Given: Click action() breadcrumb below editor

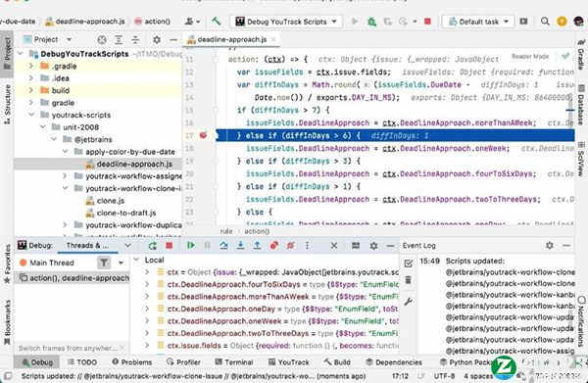Looking at the screenshot, I should (x=257, y=231).
